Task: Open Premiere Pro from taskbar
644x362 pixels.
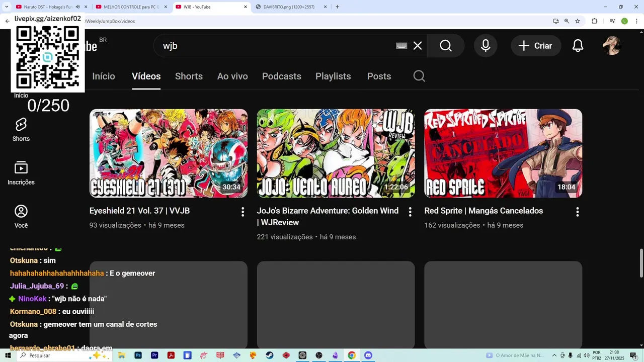Action: (154, 355)
